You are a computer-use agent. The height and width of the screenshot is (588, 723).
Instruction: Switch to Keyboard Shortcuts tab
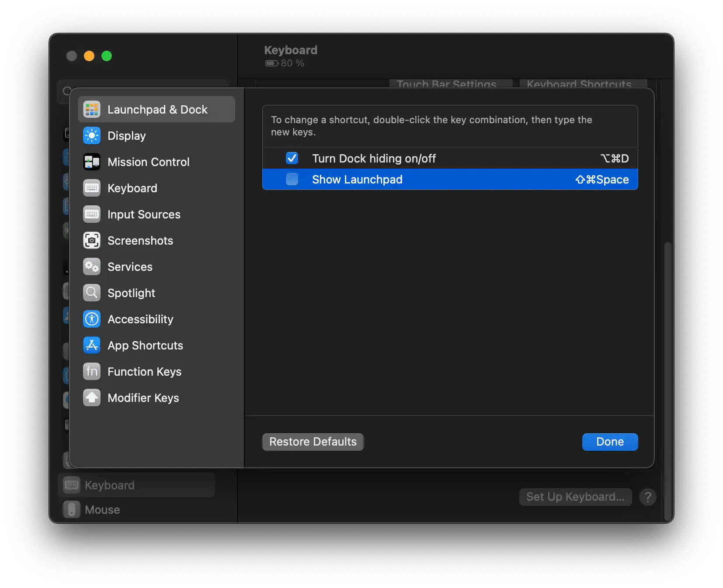point(579,84)
